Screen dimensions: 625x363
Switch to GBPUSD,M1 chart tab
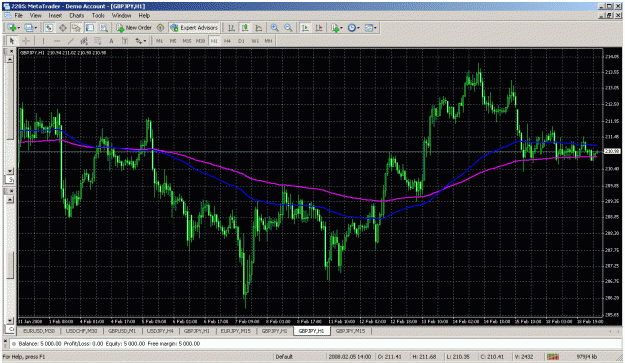click(x=122, y=331)
